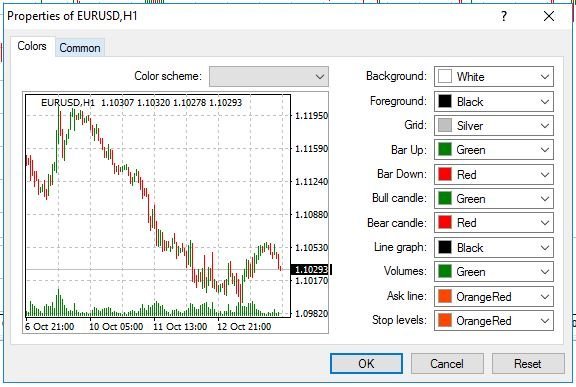This screenshot has width=576, height=387.
Task: Click the 1.11950 price axis label
Action: tap(312, 116)
